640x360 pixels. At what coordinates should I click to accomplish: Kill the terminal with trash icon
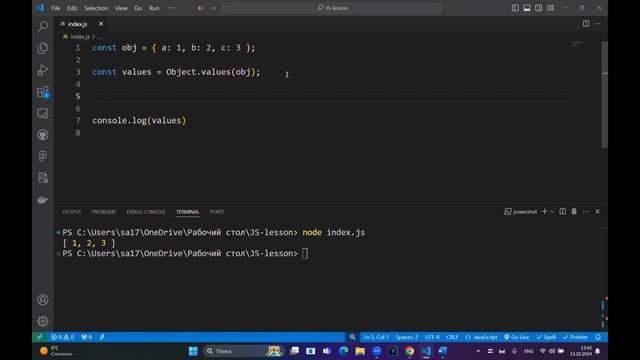[574, 211]
